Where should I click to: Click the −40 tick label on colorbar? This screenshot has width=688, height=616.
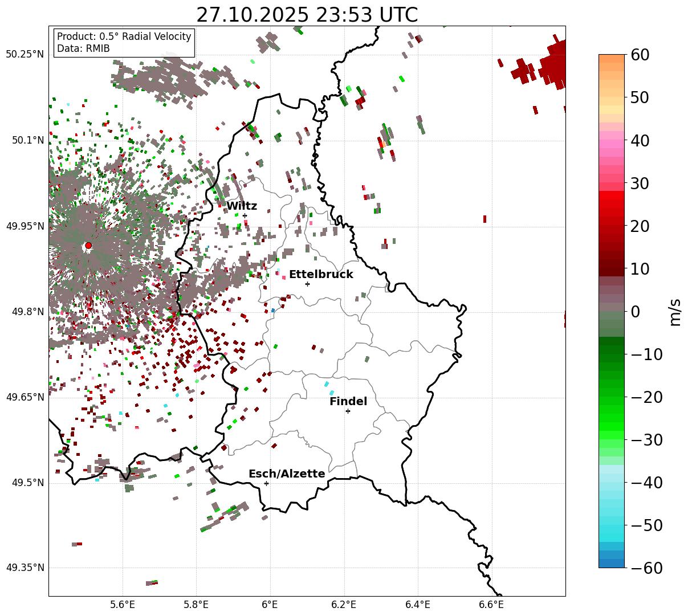pos(646,482)
